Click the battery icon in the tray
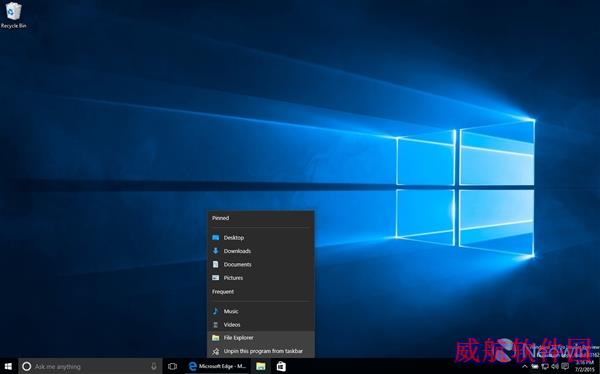600x374 pixels. pyautogui.click(x=535, y=367)
